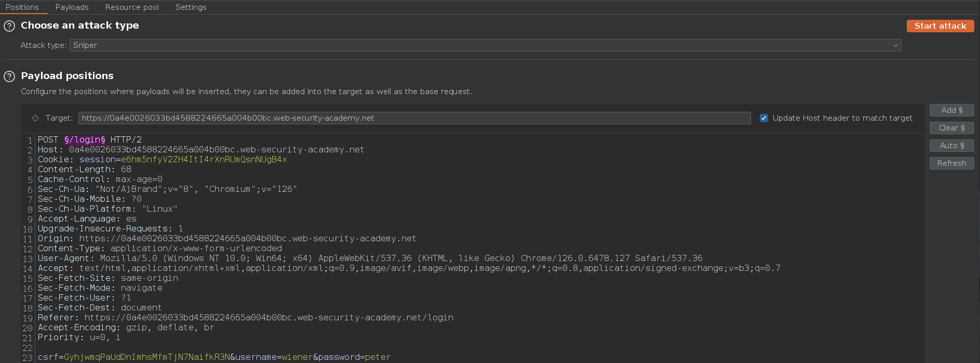Click the Add § button
This screenshot has height=363, width=980.
951,110
